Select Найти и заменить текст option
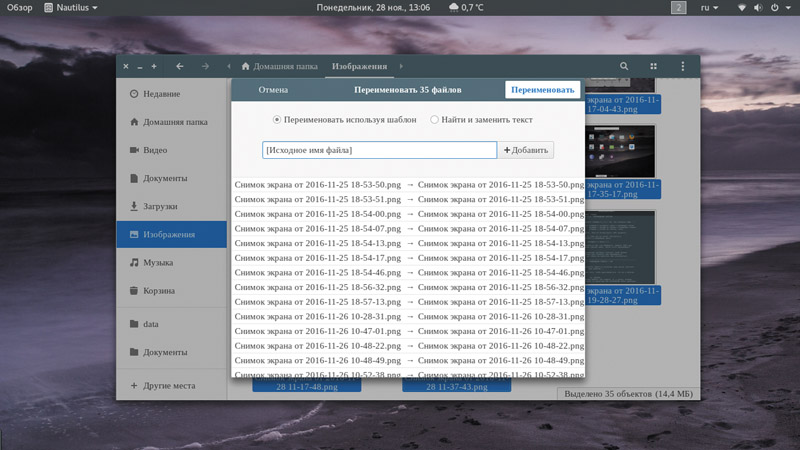800x450 pixels. [x=482, y=120]
